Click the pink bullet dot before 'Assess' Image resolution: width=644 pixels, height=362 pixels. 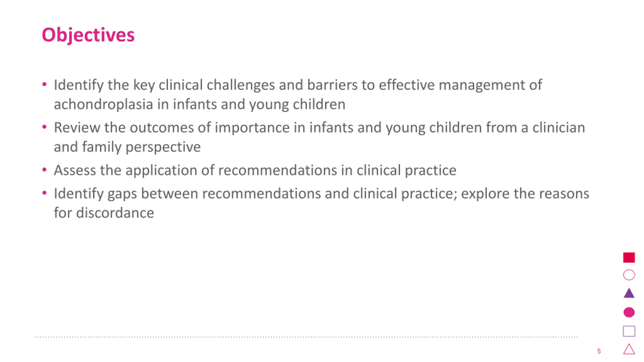click(44, 170)
